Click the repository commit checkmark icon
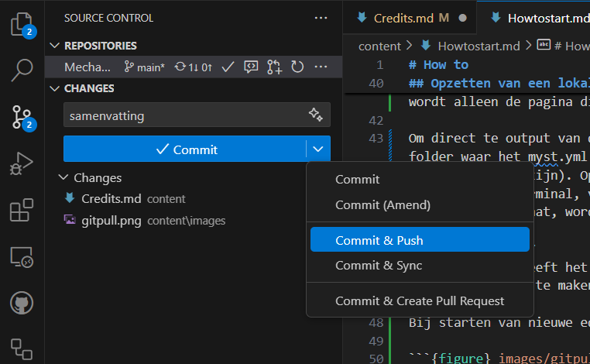Image resolution: width=590 pixels, height=364 pixels. (228, 67)
